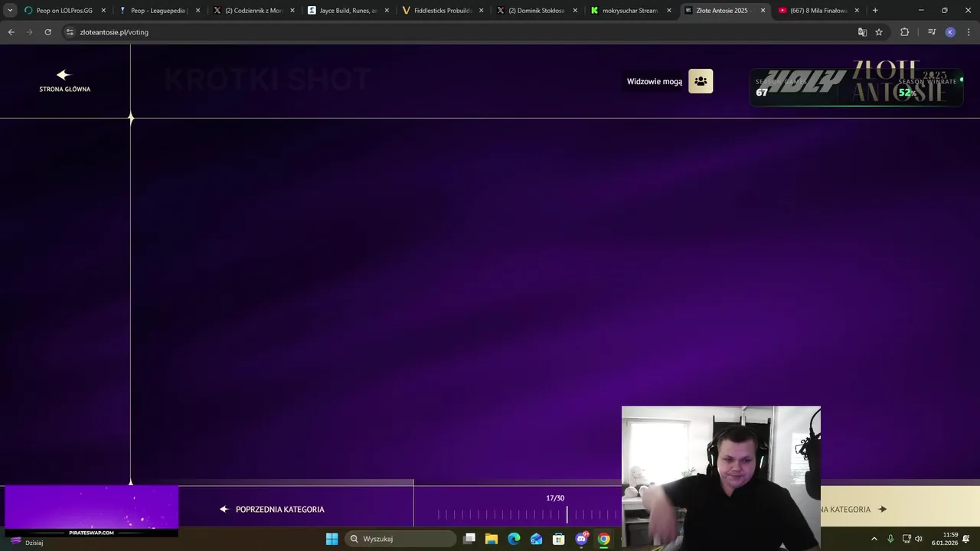Close the Złote Antosie 2025 tab
This screenshot has width=980, height=551.
(763, 11)
